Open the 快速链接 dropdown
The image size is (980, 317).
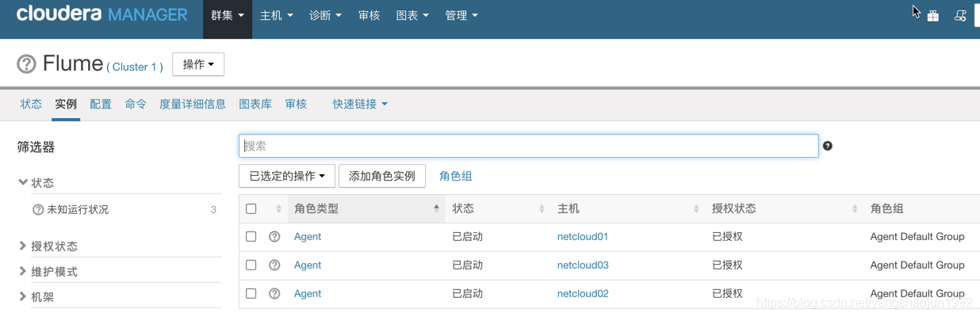(360, 104)
